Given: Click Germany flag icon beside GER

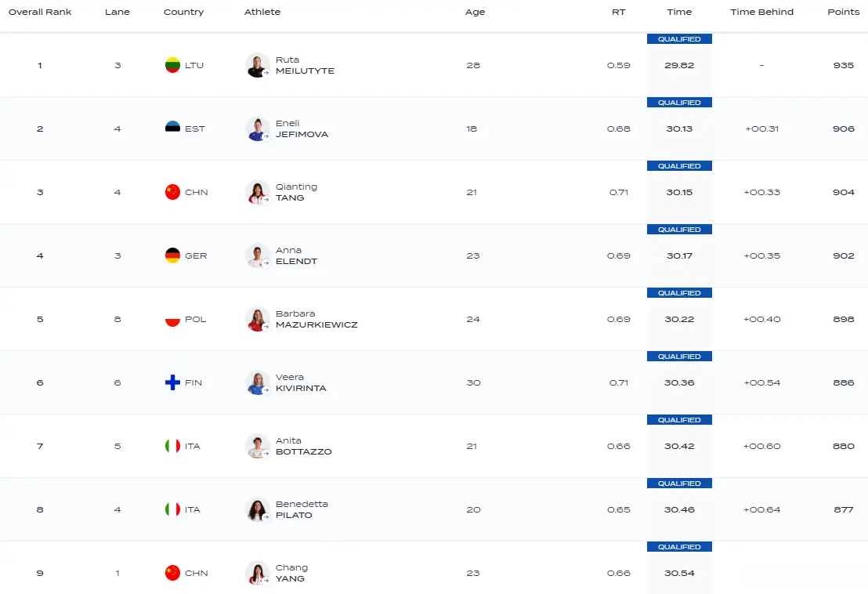Looking at the screenshot, I should (173, 255).
